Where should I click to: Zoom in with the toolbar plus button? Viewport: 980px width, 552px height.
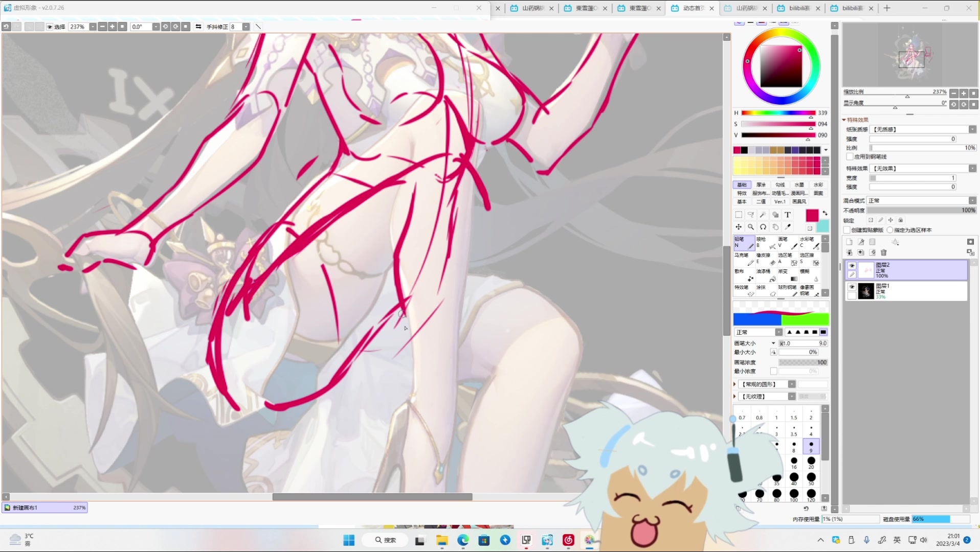[x=112, y=27]
